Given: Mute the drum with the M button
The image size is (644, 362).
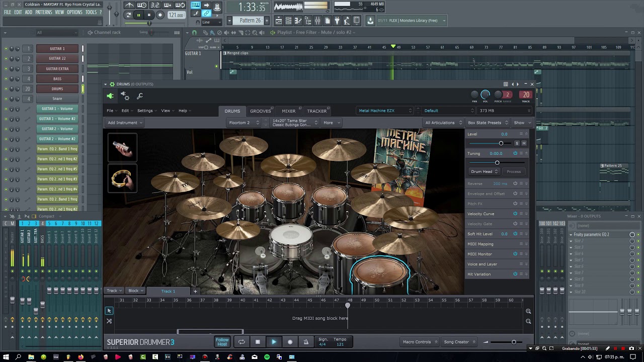Looking at the screenshot, I should [524, 143].
